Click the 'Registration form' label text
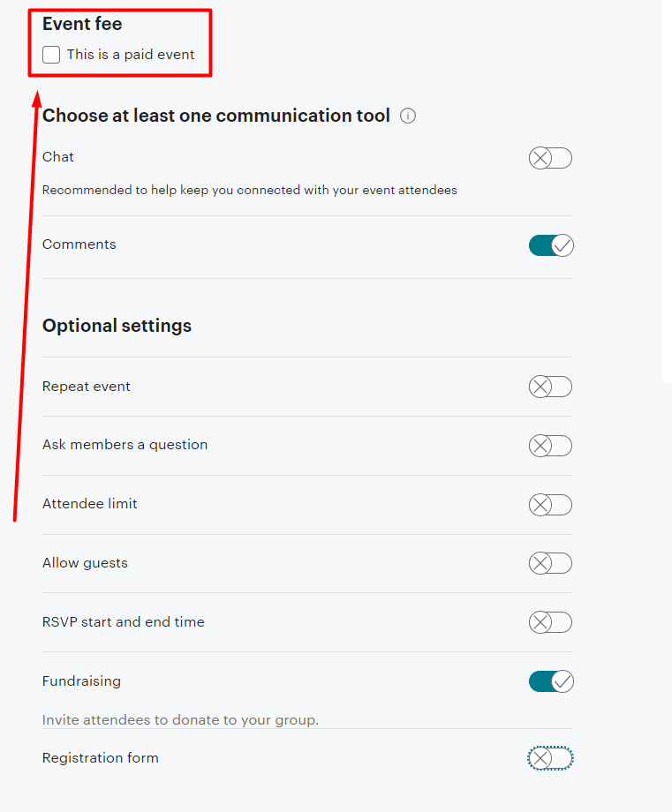Image resolution: width=672 pixels, height=812 pixels. click(101, 758)
